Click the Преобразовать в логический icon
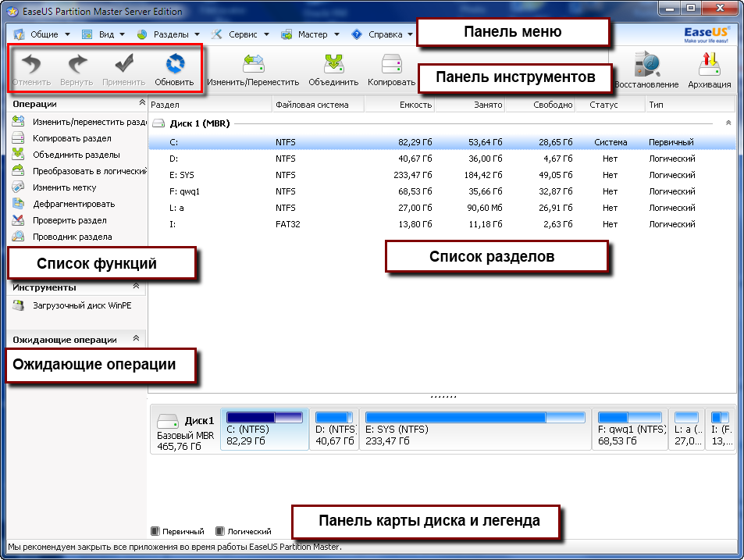 tap(18, 171)
